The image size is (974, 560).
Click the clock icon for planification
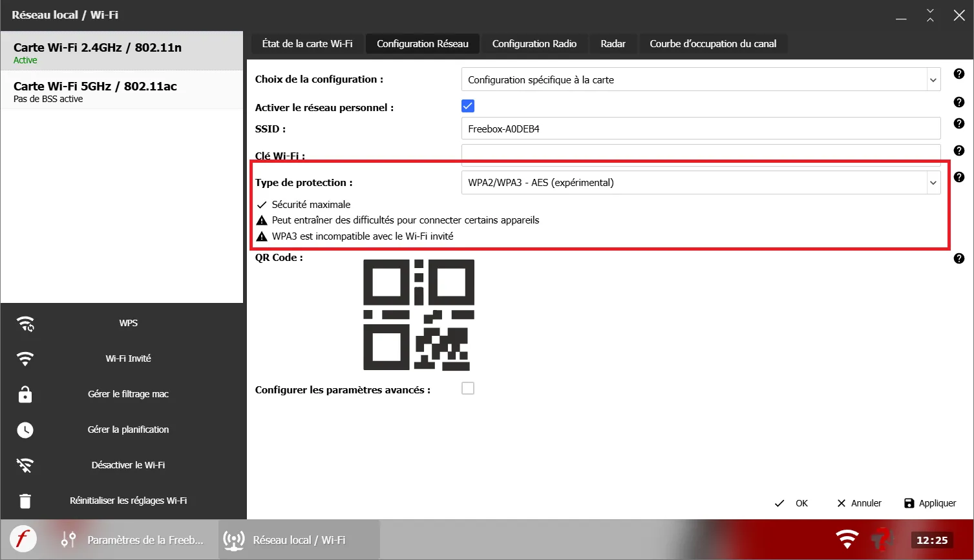point(25,430)
